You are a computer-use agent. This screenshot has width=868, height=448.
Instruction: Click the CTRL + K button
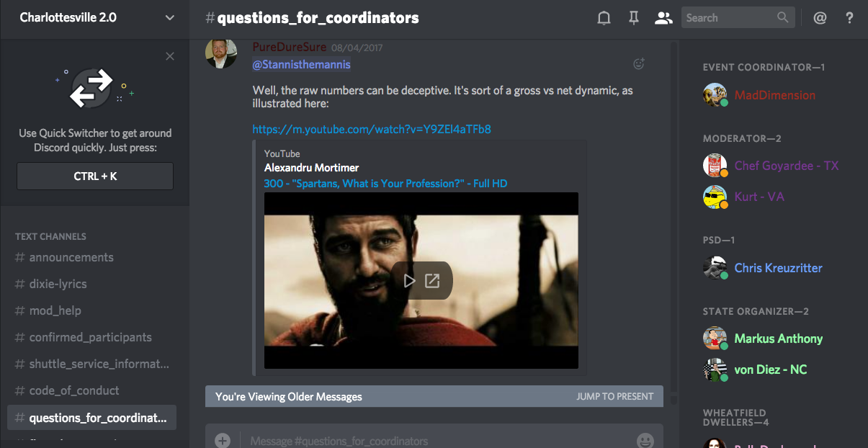point(95,176)
